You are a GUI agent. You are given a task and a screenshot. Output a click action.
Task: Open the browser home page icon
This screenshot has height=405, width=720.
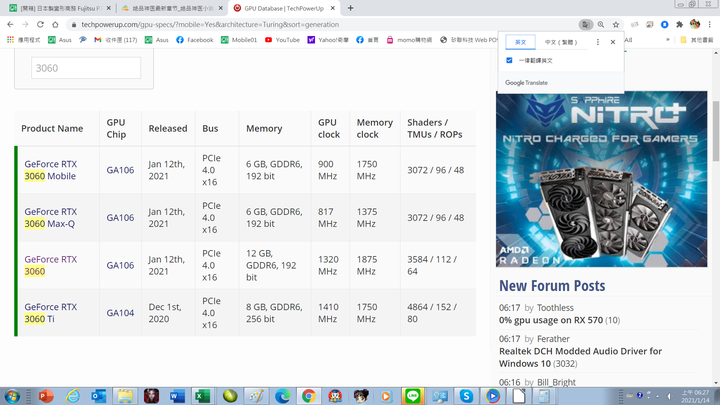point(55,24)
